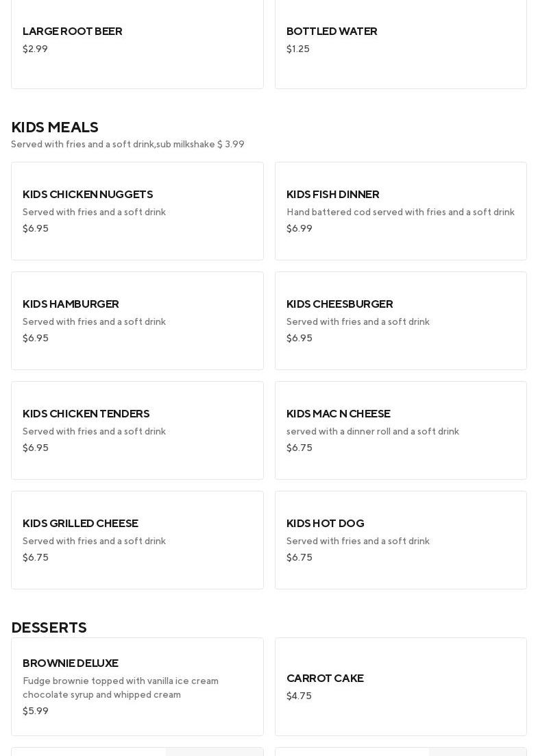Select the Brownie Deluxe dessert

137,687
